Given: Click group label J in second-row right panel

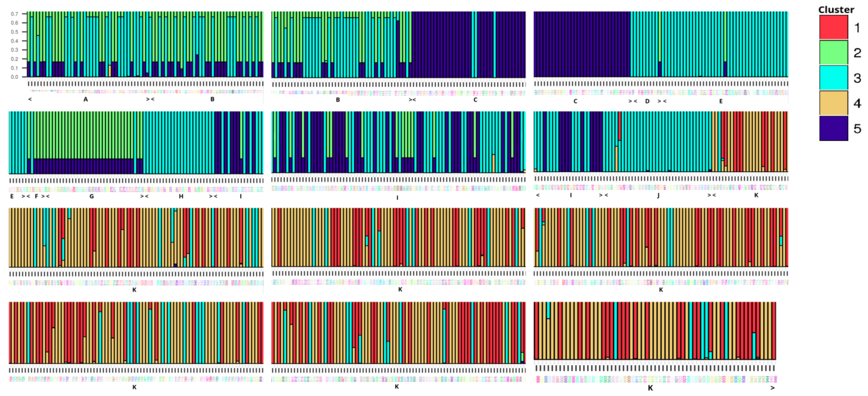Looking at the screenshot, I should tap(658, 195).
